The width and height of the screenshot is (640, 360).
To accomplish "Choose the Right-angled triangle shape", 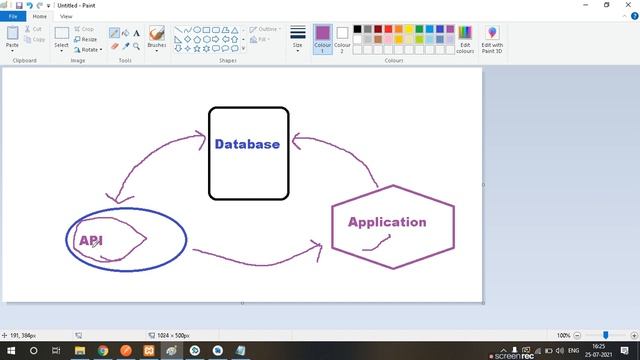I will tap(178, 39).
